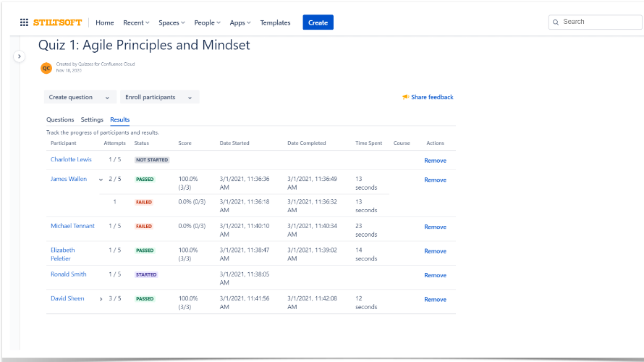Open the Recent menu
644x362 pixels.
click(x=136, y=23)
